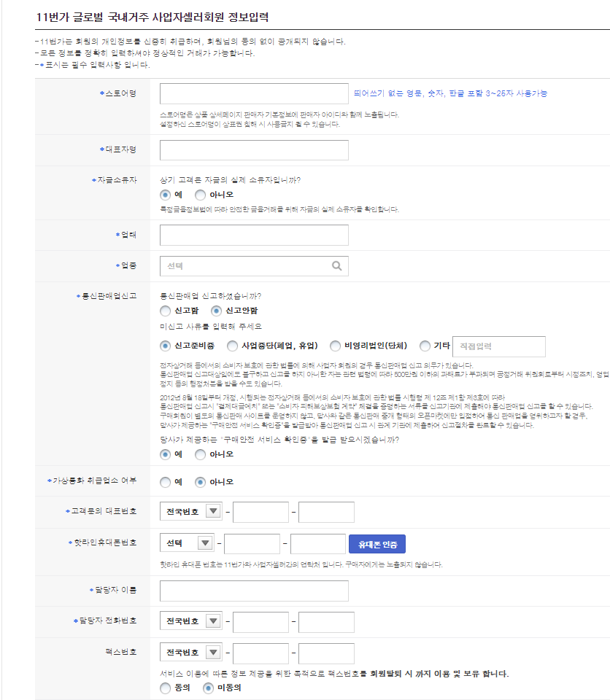Open 전국번호 dropdown for 담당자 전화번호

[191, 621]
